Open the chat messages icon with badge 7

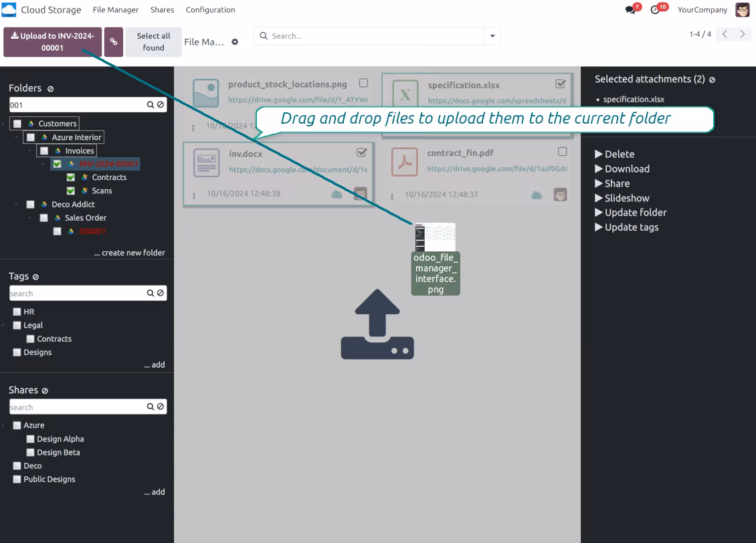(x=630, y=9)
